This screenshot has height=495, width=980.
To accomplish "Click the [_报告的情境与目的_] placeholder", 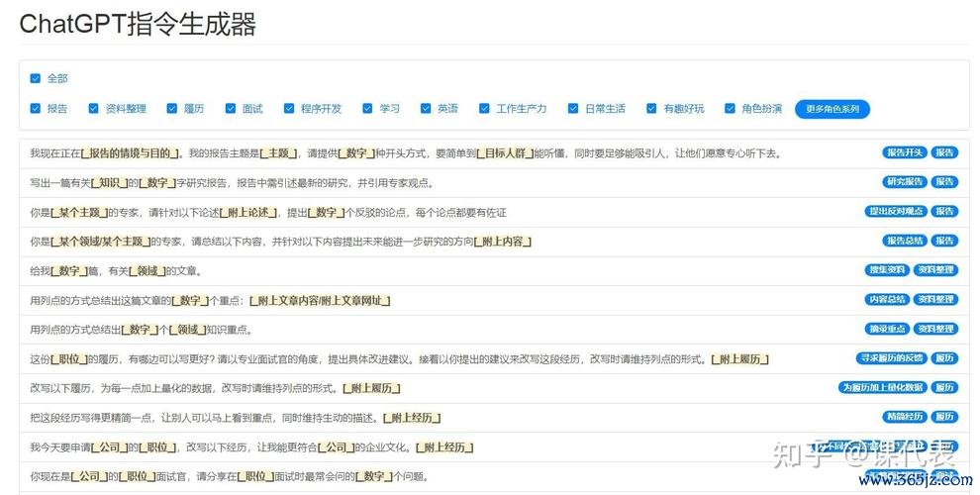I will (130, 153).
